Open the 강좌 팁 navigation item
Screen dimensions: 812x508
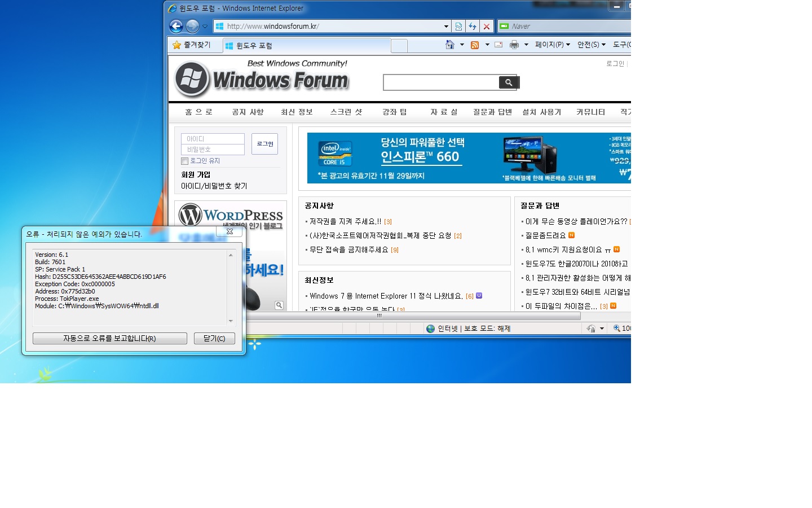[x=394, y=112]
